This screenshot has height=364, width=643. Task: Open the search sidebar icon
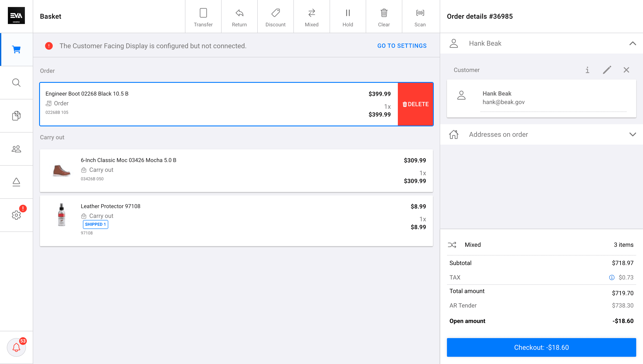[16, 82]
